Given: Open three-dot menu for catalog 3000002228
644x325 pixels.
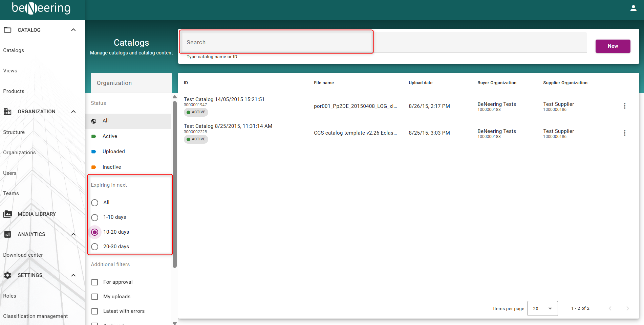Looking at the screenshot, I should [624, 133].
